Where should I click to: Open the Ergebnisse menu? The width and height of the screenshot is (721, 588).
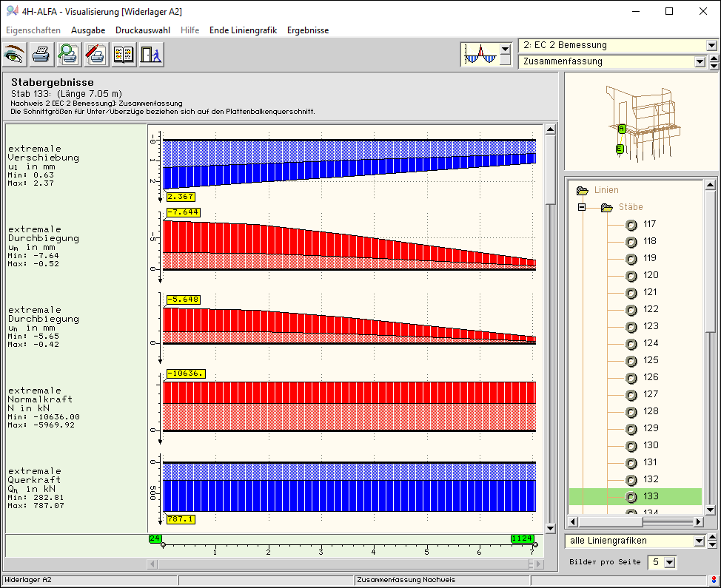308,30
